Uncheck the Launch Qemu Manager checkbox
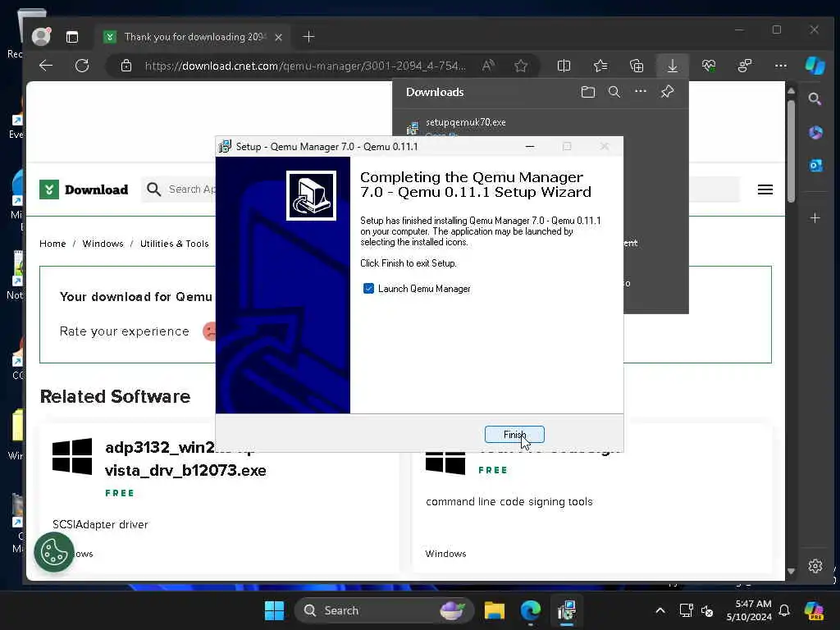The image size is (840, 630). pos(368,289)
